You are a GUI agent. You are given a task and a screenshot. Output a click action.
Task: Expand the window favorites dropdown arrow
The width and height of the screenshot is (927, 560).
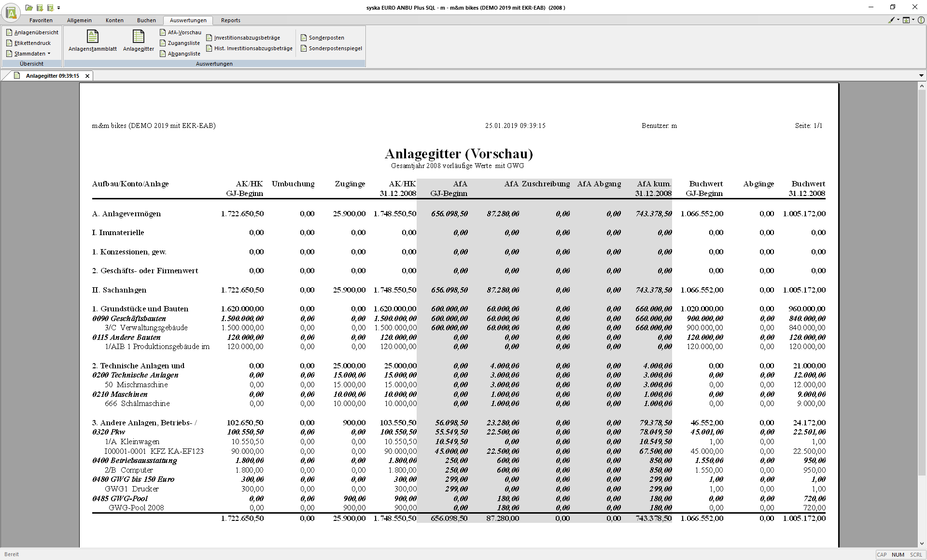pos(913,20)
